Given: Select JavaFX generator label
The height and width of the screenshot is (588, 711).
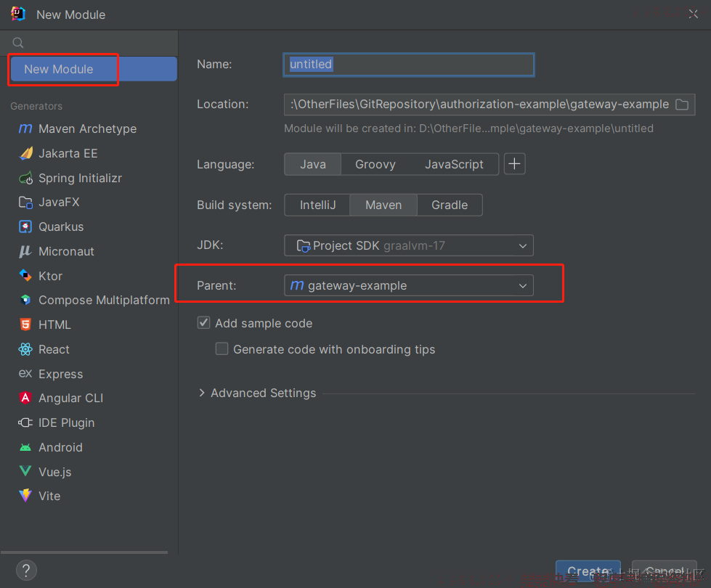Looking at the screenshot, I should tap(59, 203).
